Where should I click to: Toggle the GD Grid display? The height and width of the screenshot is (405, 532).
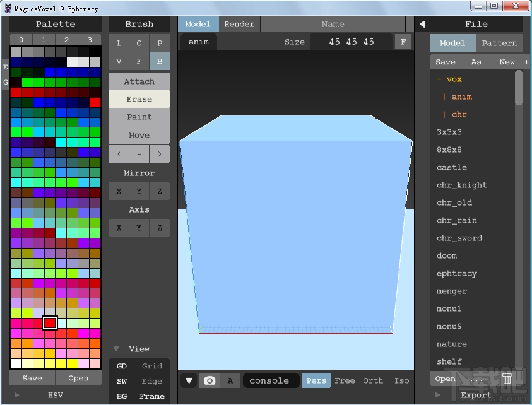point(122,366)
